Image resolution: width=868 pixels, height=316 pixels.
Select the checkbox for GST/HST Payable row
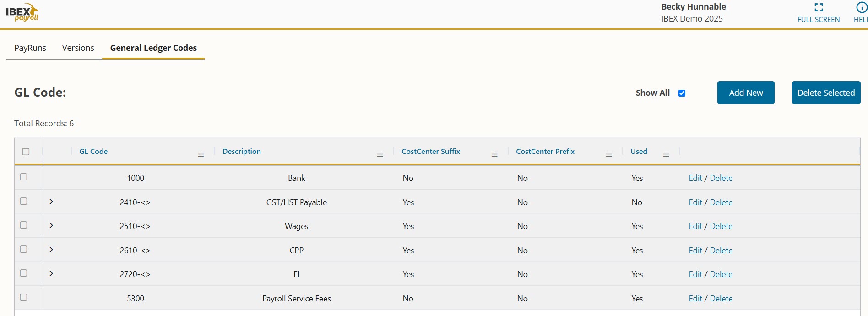coord(24,201)
